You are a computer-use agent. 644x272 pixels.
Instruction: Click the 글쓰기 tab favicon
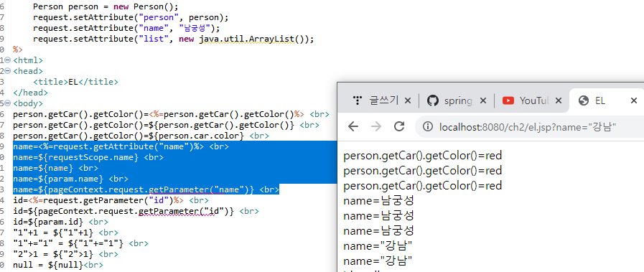pyautogui.click(x=357, y=100)
